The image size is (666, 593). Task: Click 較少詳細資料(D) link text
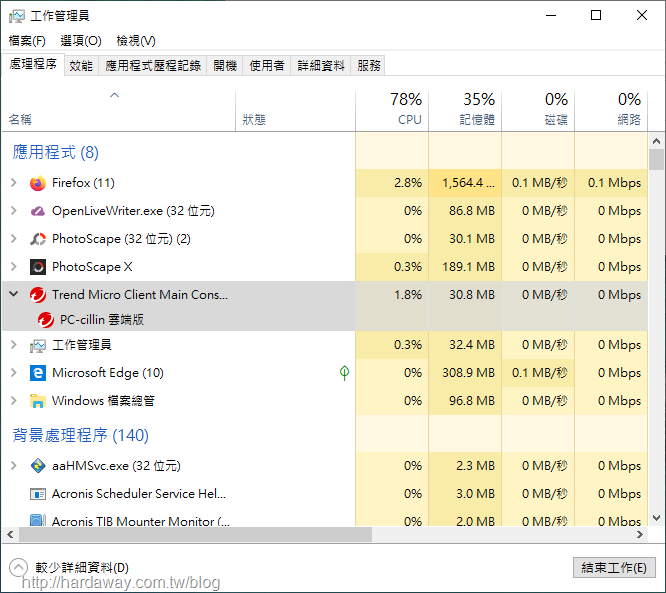82,568
